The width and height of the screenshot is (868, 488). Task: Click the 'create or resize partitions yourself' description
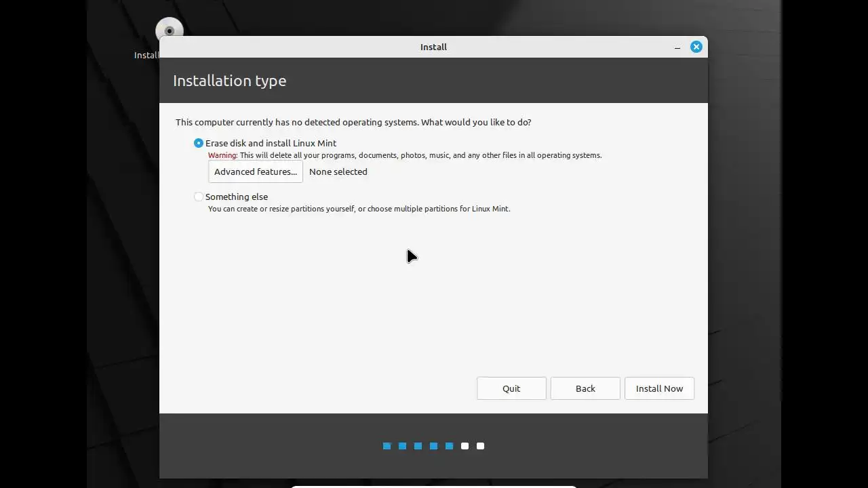[359, 209]
